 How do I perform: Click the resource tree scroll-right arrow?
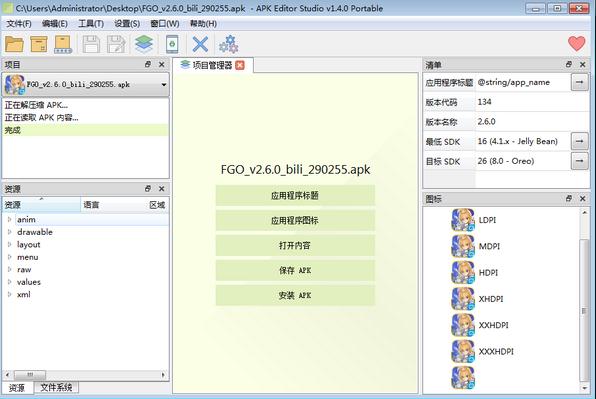[163, 375]
